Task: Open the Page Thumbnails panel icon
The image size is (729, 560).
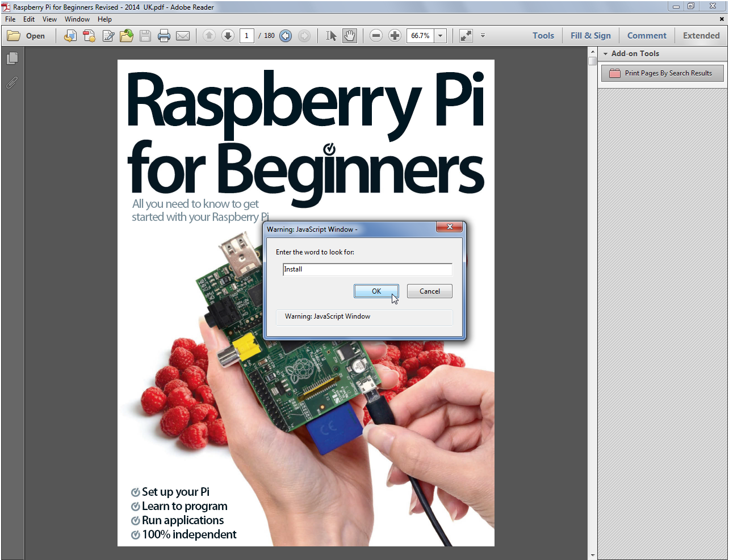Action: point(12,58)
